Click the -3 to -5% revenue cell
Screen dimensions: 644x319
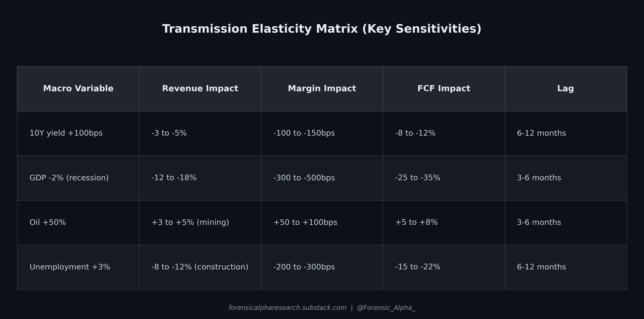point(200,133)
